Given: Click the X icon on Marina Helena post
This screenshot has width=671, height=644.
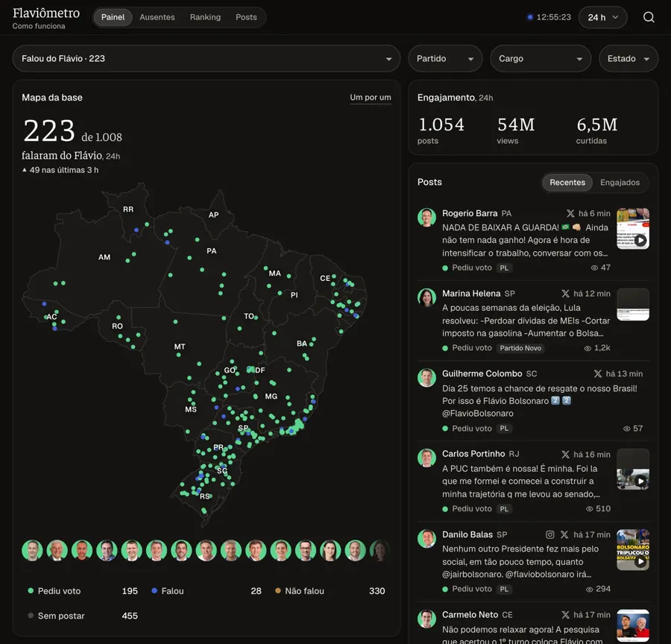Looking at the screenshot, I should point(565,294).
